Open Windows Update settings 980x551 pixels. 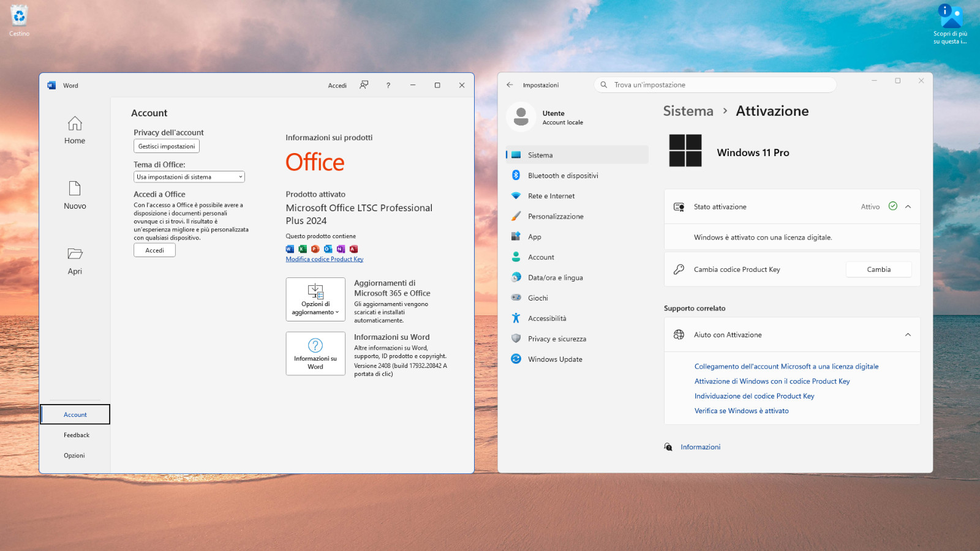pyautogui.click(x=577, y=359)
